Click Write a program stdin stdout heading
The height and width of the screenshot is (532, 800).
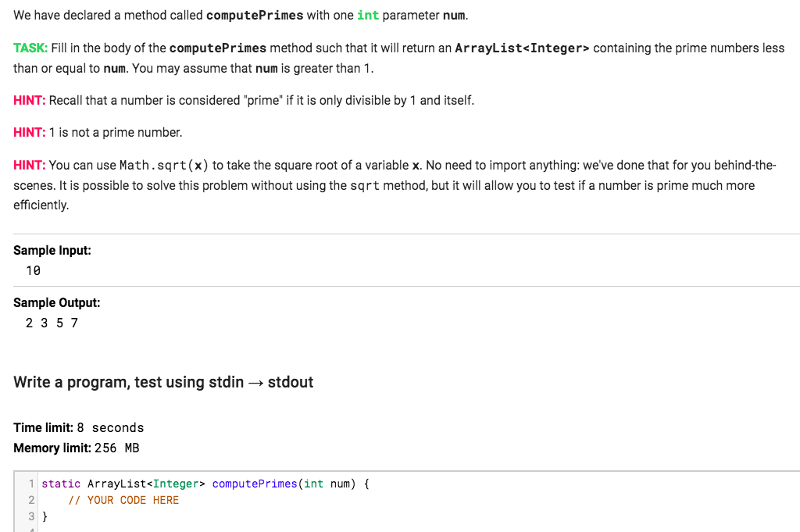163,382
